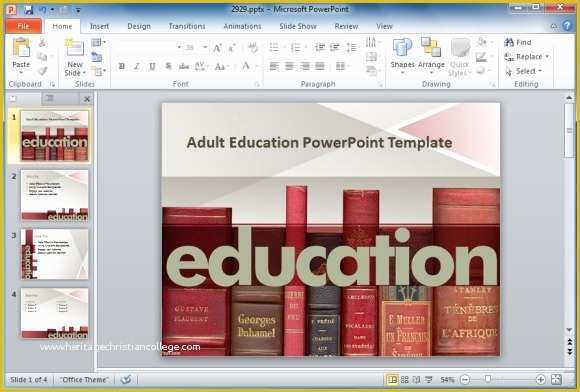This screenshot has height=392, width=580.
Task: Click the zoom slider handle
Action: click(x=488, y=379)
